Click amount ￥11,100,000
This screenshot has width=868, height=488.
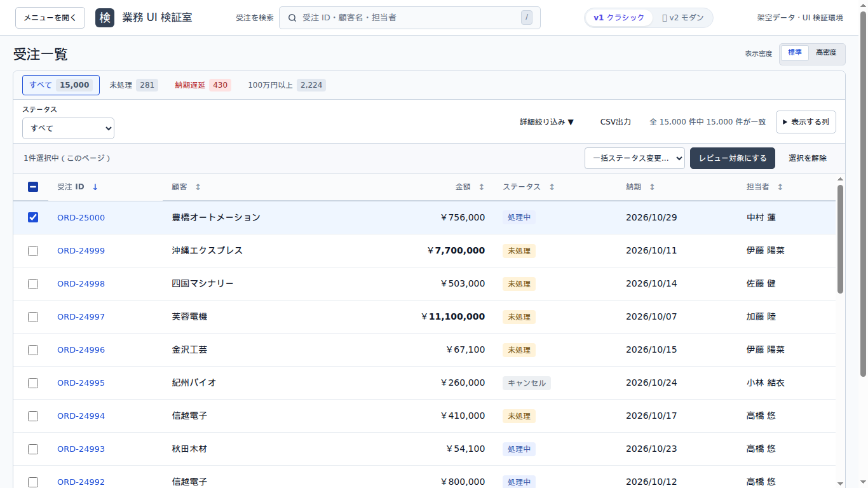pos(453,317)
